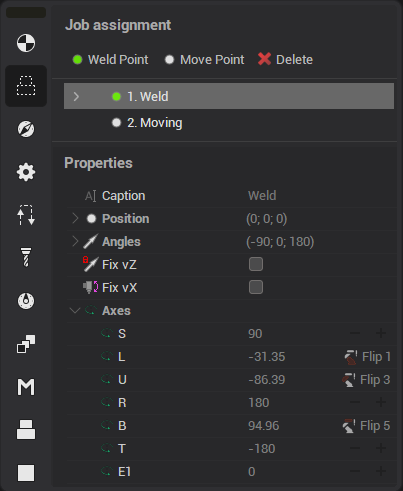This screenshot has width=403, height=491.
Task: Collapse the Axes property group
Action: (x=75, y=311)
